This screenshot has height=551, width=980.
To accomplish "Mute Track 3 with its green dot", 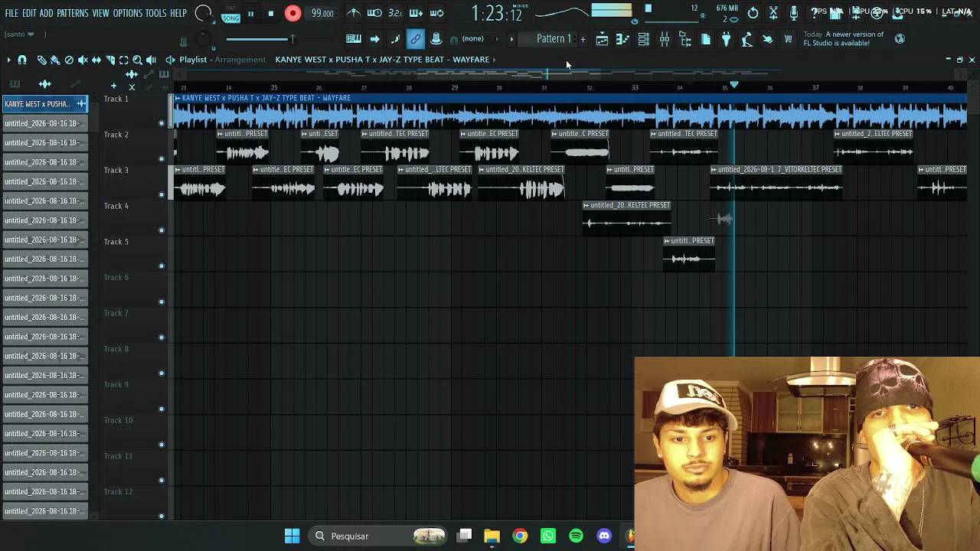I will (x=161, y=194).
